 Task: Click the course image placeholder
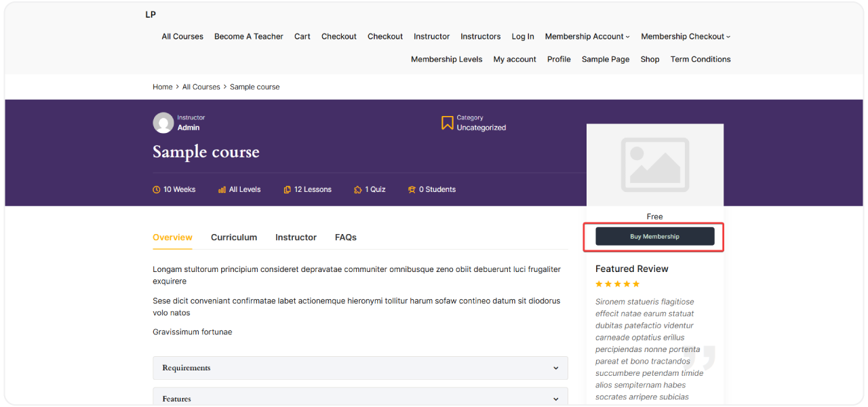(654, 164)
